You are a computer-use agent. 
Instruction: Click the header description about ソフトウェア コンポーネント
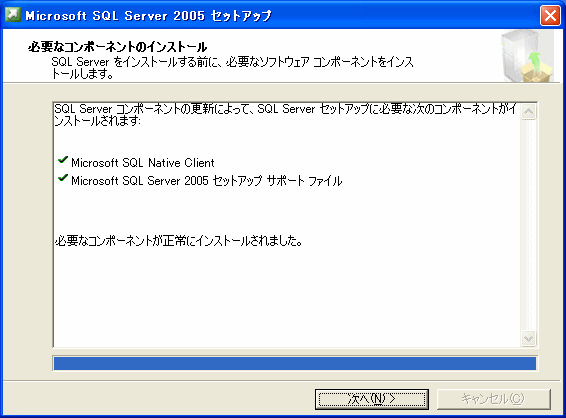pyautogui.click(x=232, y=68)
